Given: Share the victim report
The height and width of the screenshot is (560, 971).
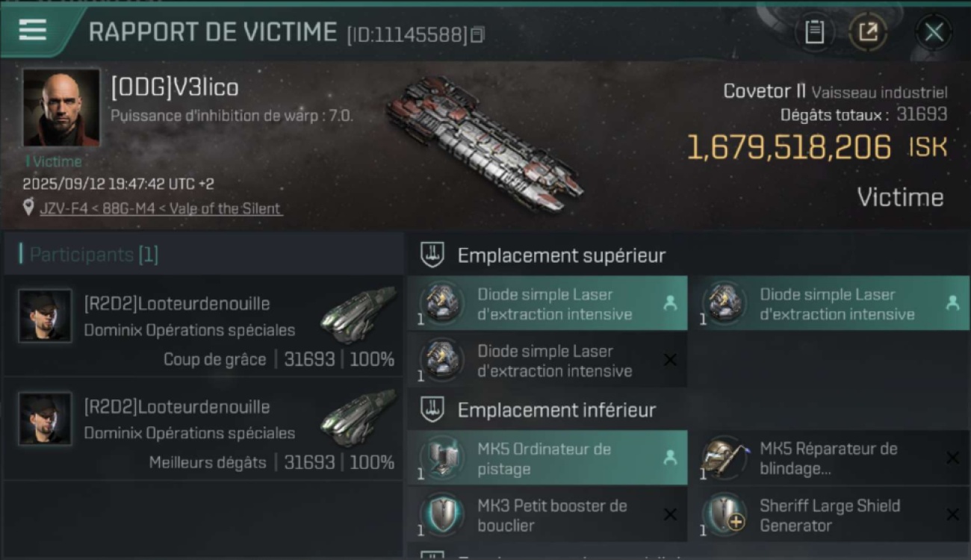Looking at the screenshot, I should [x=868, y=32].
